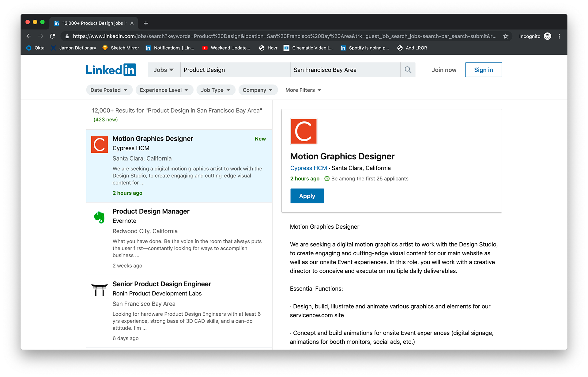Open a new tab with plus icon
This screenshot has width=588, height=377.
click(x=146, y=23)
